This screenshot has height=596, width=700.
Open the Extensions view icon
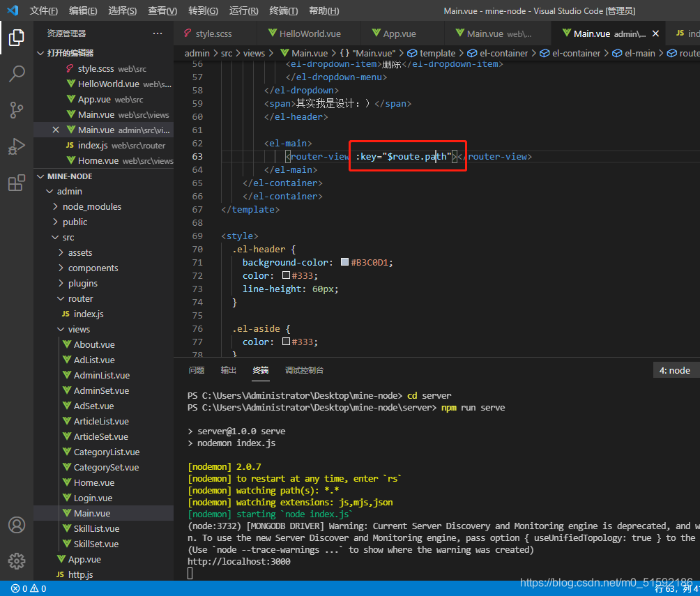tap(17, 183)
